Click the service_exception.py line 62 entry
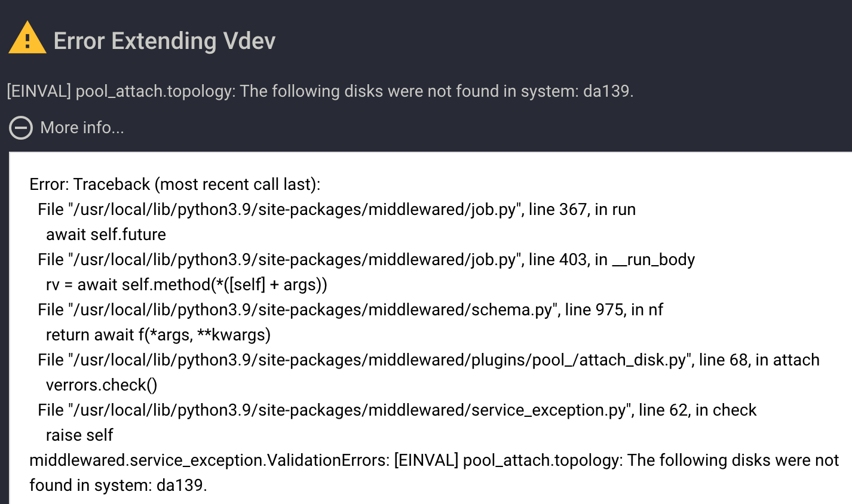 [x=397, y=410]
